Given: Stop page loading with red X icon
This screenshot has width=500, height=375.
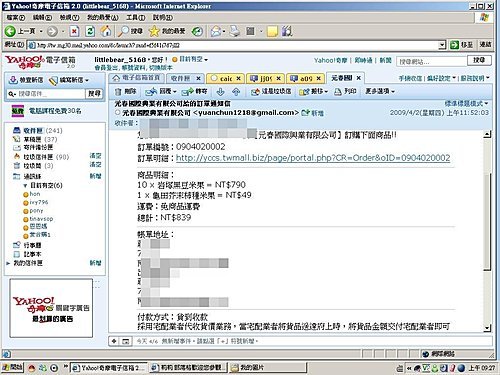Looking at the screenshot, I should point(74,32).
